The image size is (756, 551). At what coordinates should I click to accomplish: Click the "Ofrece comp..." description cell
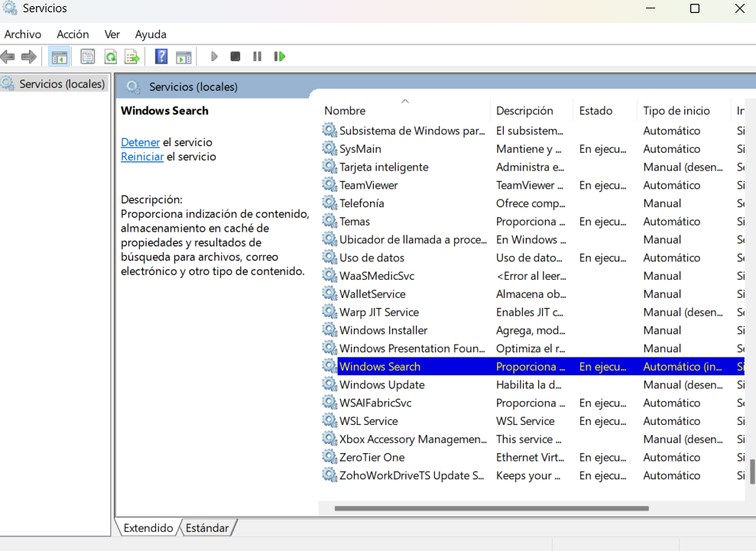(530, 203)
